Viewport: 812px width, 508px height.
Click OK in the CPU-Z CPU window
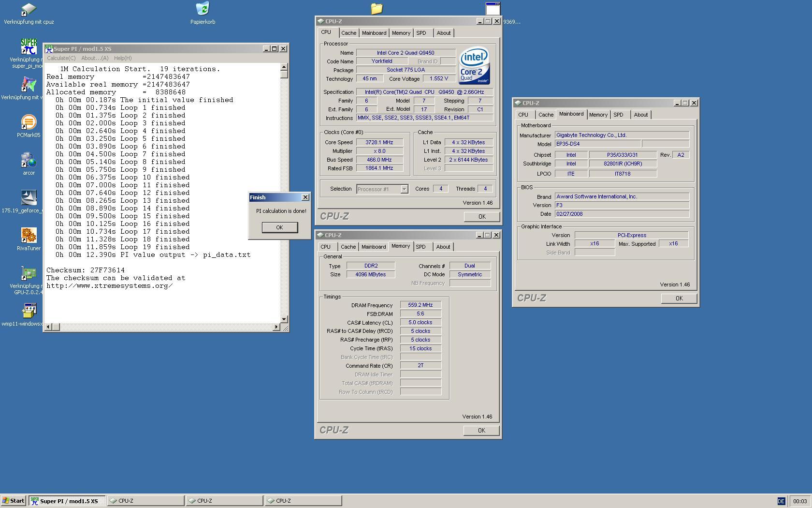click(x=482, y=217)
